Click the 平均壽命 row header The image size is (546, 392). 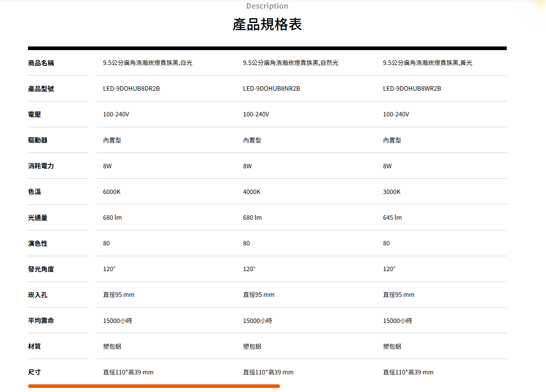click(x=41, y=321)
